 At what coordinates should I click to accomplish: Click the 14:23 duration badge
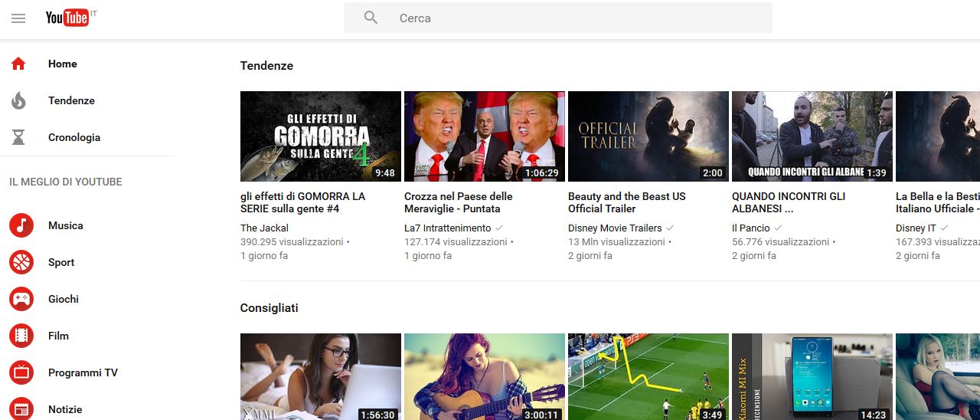(x=873, y=415)
